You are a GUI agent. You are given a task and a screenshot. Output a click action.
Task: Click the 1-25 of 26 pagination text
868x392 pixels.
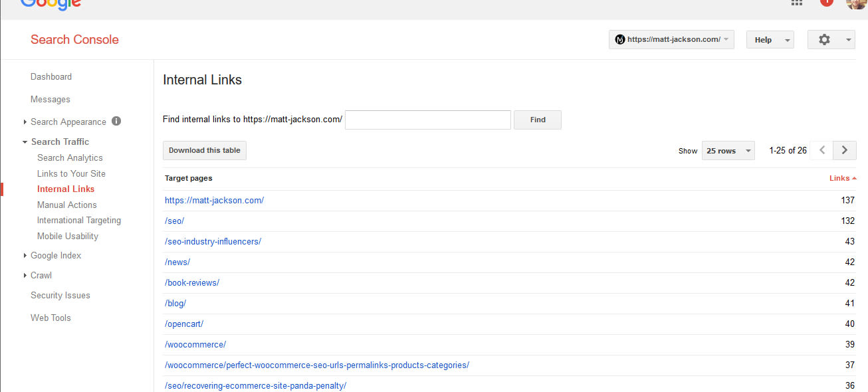tap(788, 150)
